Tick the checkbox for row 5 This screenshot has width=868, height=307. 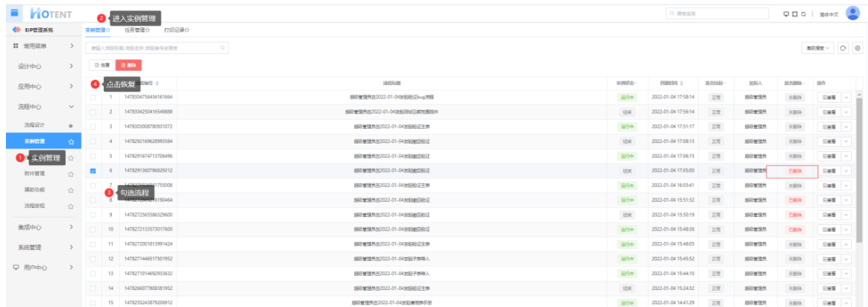(x=93, y=156)
